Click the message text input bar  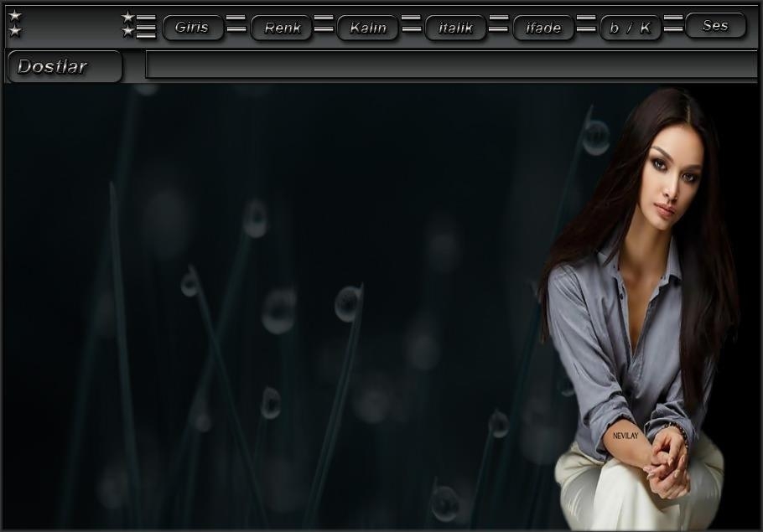point(452,65)
